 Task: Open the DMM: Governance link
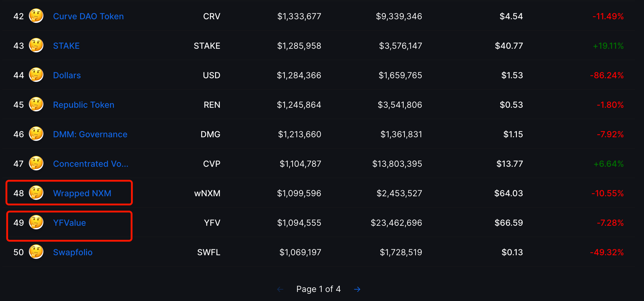(90, 134)
